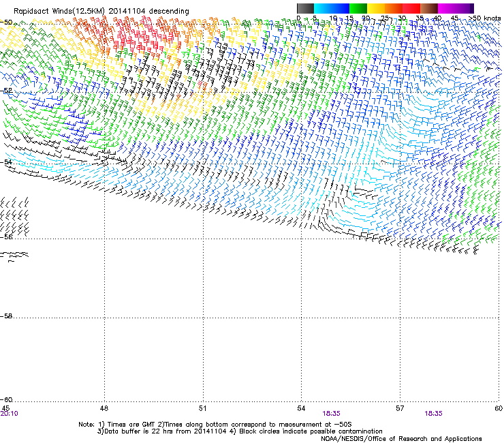
Task: Click the red 30-35 knots legend swatch
Action: click(x=411, y=8)
